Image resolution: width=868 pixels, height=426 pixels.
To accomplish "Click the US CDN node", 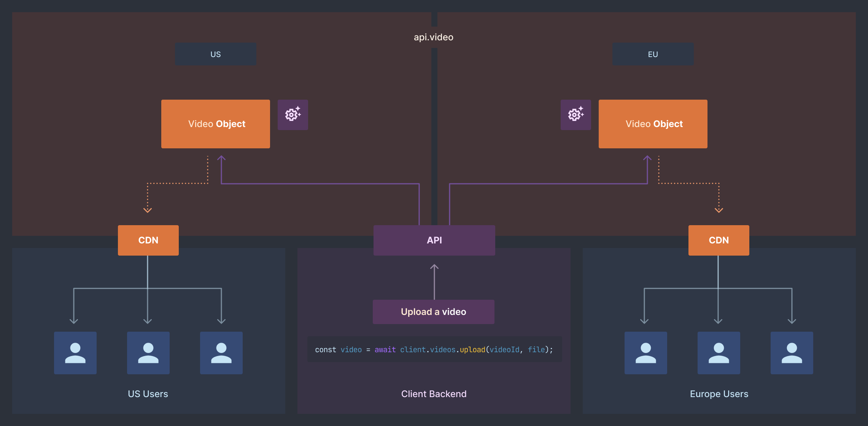I will [148, 240].
